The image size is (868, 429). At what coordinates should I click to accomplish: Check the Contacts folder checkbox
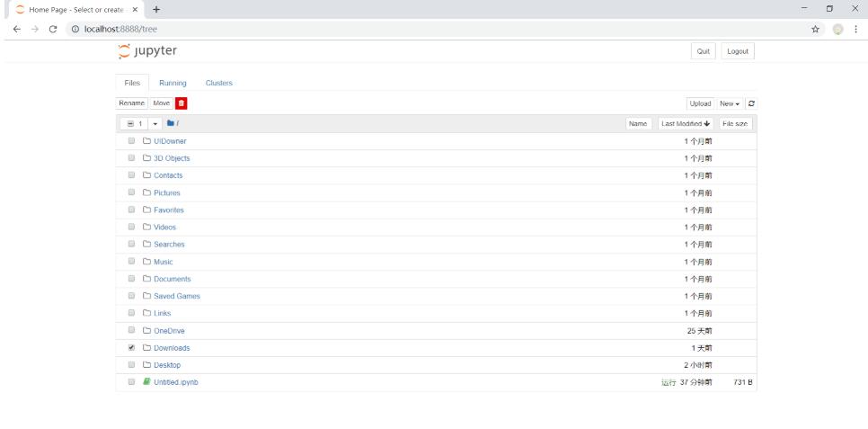coord(131,174)
